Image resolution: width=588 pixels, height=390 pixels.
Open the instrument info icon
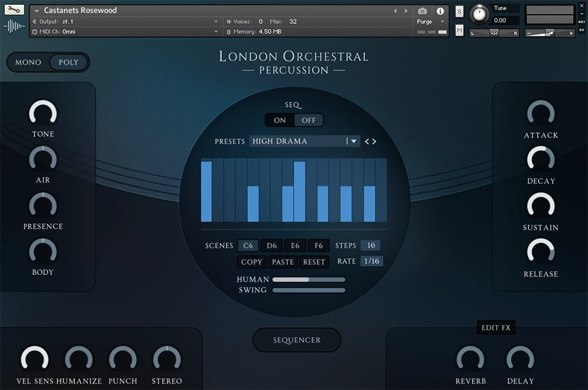coord(440,11)
